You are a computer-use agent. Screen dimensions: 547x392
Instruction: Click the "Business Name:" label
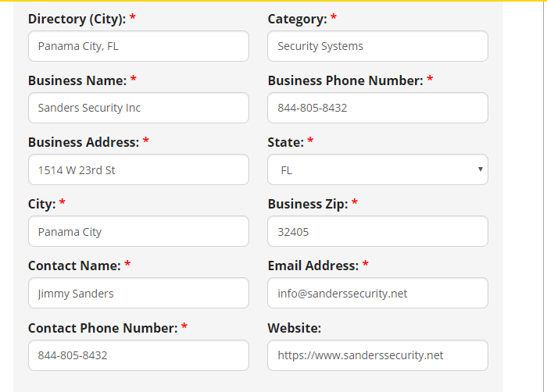[77, 80]
